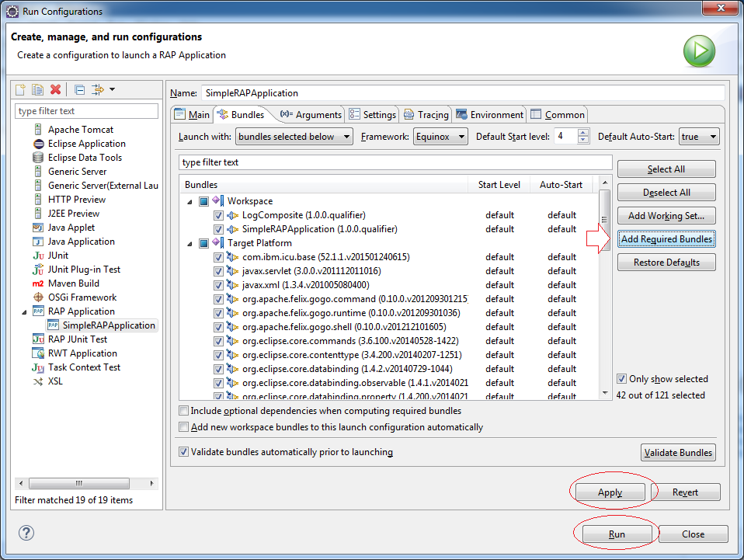Open the Framework Equinox dropdown

(x=440, y=137)
